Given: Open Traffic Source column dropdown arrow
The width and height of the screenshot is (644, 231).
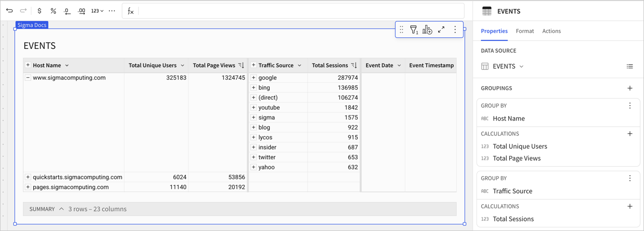Looking at the screenshot, I should point(300,66).
